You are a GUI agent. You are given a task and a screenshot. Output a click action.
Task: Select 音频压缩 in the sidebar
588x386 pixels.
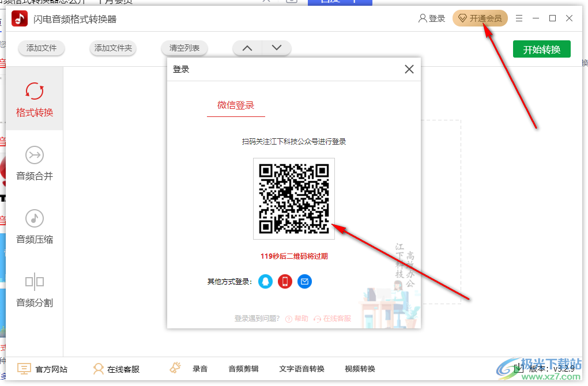tap(35, 226)
